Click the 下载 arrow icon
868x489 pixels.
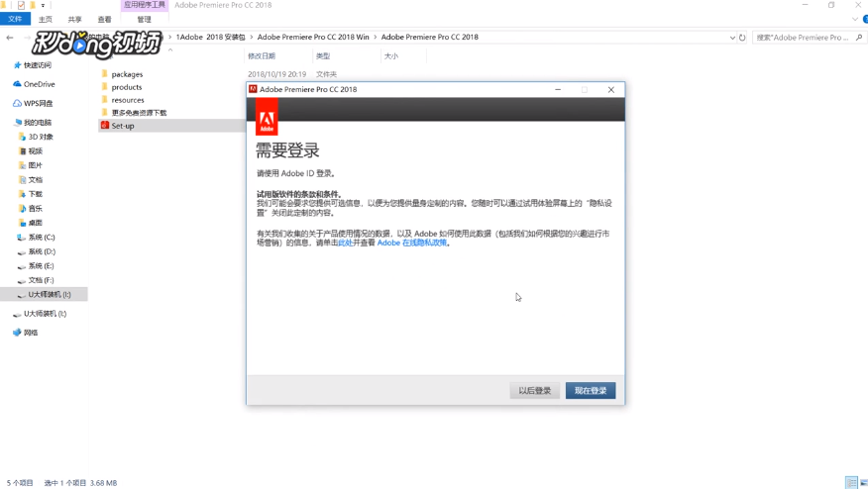22,194
